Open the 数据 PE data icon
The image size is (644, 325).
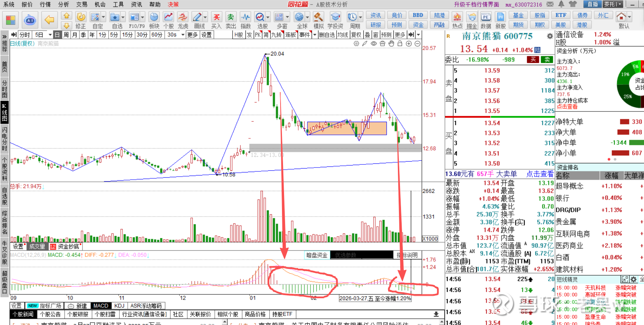tap(486, 17)
